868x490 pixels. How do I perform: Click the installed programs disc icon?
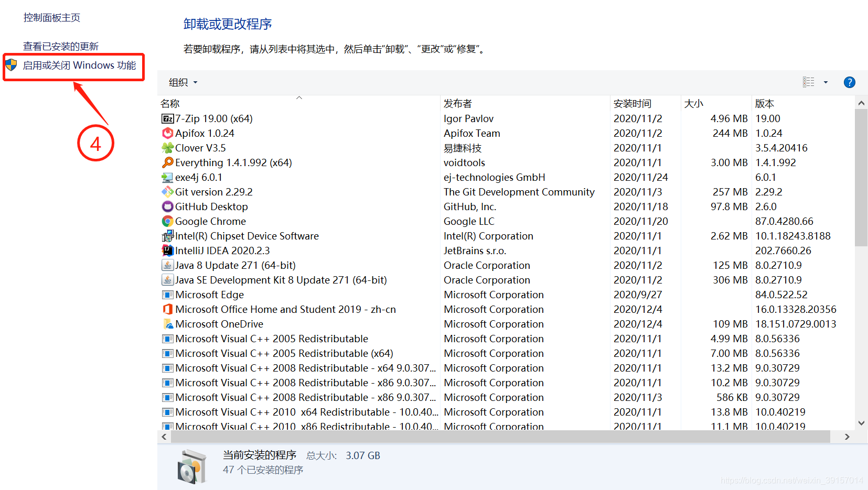[191, 466]
